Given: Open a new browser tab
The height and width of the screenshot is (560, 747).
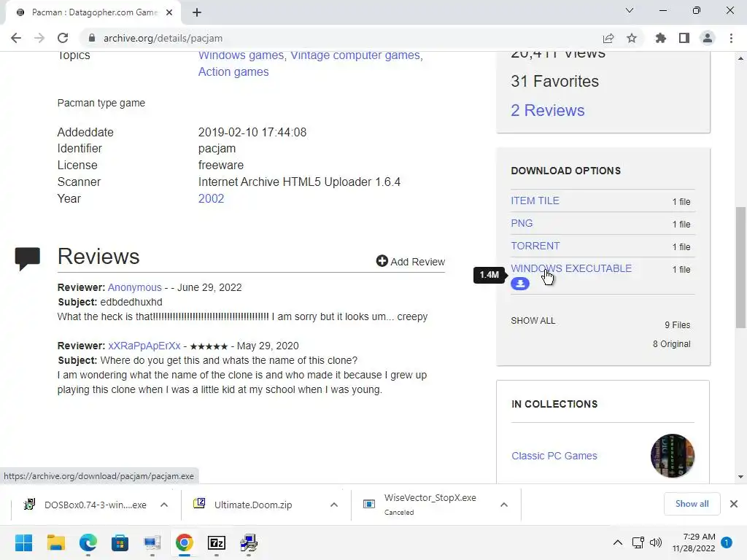Looking at the screenshot, I should [197, 12].
